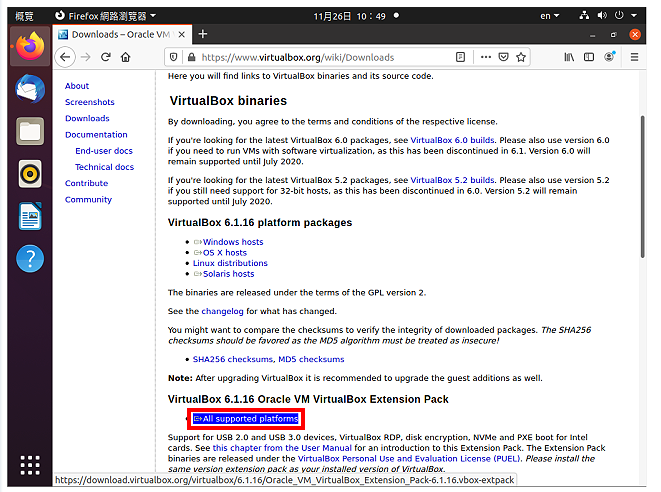The width and height of the screenshot is (661, 492).
Task: Open the VirtualBox PUEL license link
Action: [409, 458]
